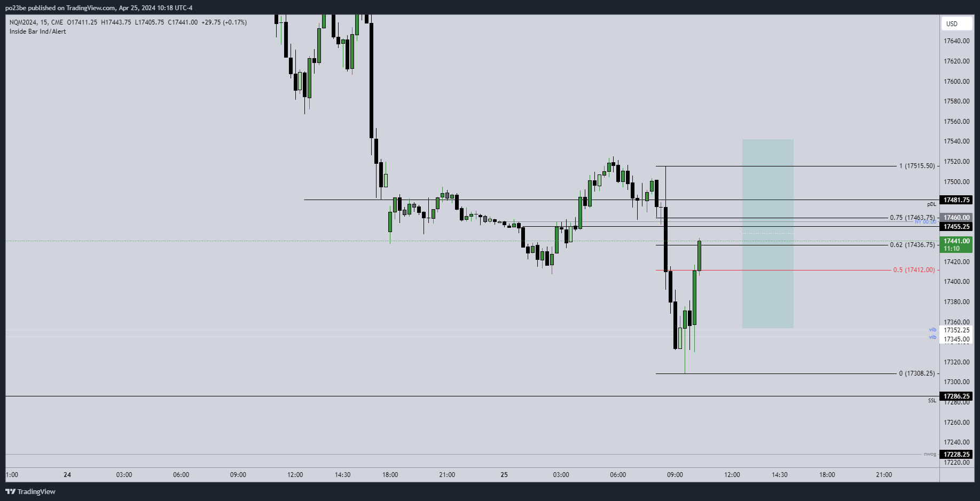Viewport: 980px width, 501px height.
Task: Select the 0 (17308.25) fib level label
Action: 917,373
